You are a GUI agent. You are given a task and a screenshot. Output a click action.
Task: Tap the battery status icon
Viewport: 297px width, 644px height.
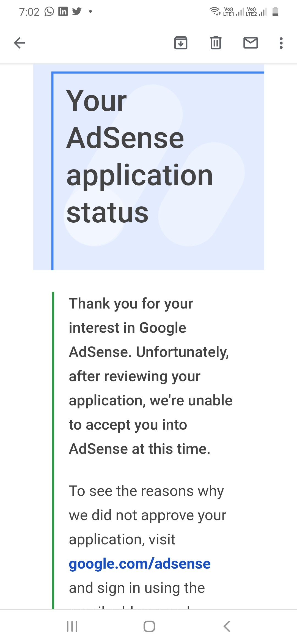click(275, 12)
